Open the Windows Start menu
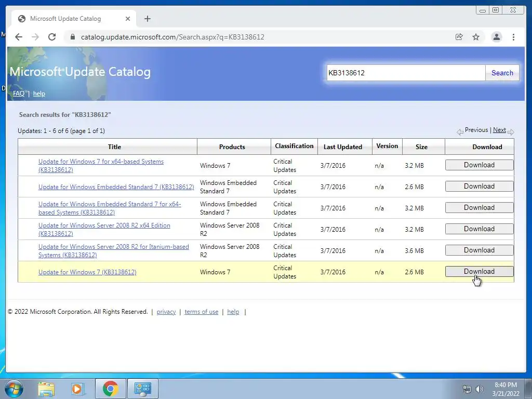Image resolution: width=532 pixels, height=399 pixels. coord(14,389)
